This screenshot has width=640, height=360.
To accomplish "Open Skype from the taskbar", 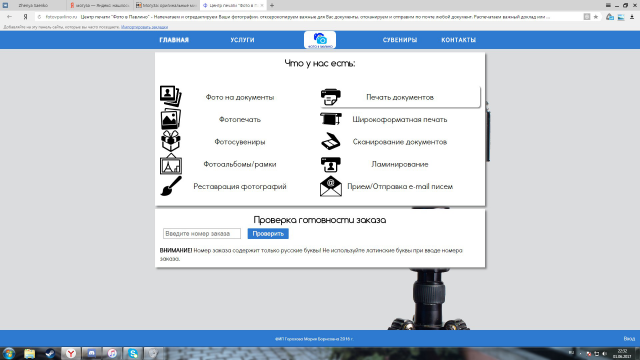I will [133, 353].
